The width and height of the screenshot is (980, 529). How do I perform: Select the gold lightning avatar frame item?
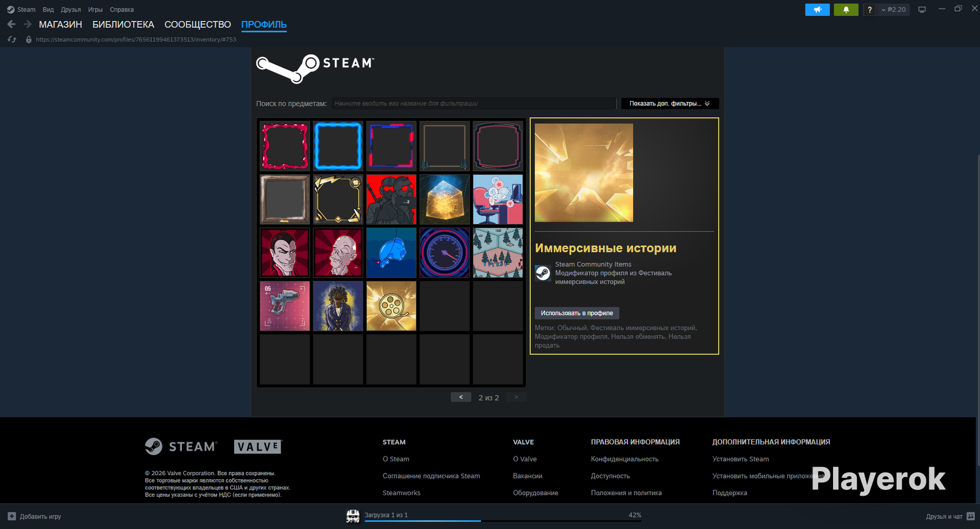(x=338, y=199)
